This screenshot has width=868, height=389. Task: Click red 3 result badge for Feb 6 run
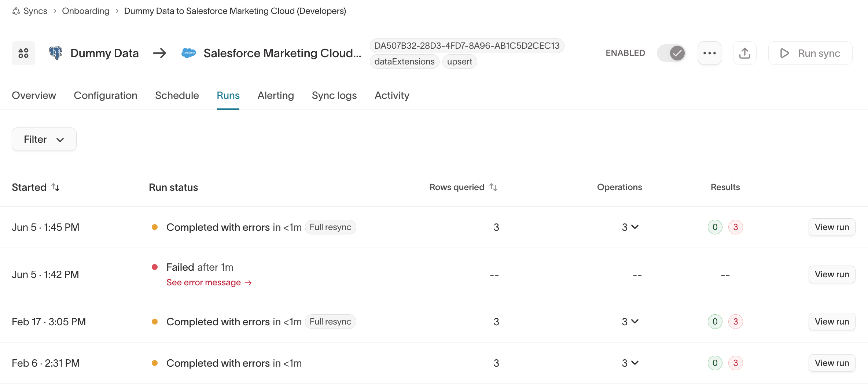736,363
